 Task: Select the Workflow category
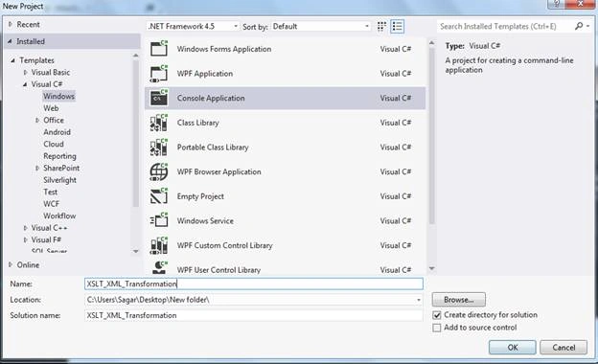[59, 216]
